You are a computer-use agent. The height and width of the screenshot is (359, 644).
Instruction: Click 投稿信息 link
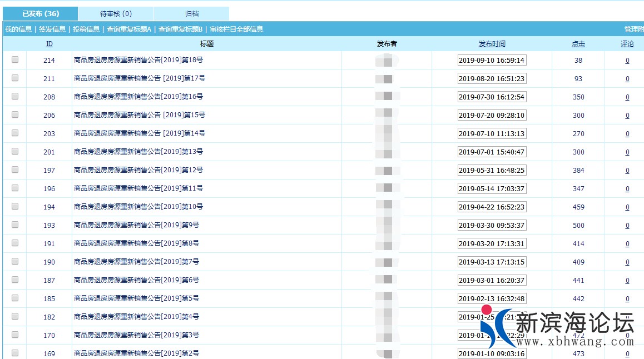point(86,29)
